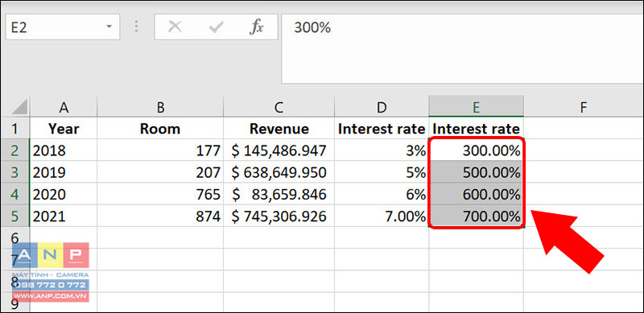
Task: Click the Room value 207 cell
Action: pos(160,172)
